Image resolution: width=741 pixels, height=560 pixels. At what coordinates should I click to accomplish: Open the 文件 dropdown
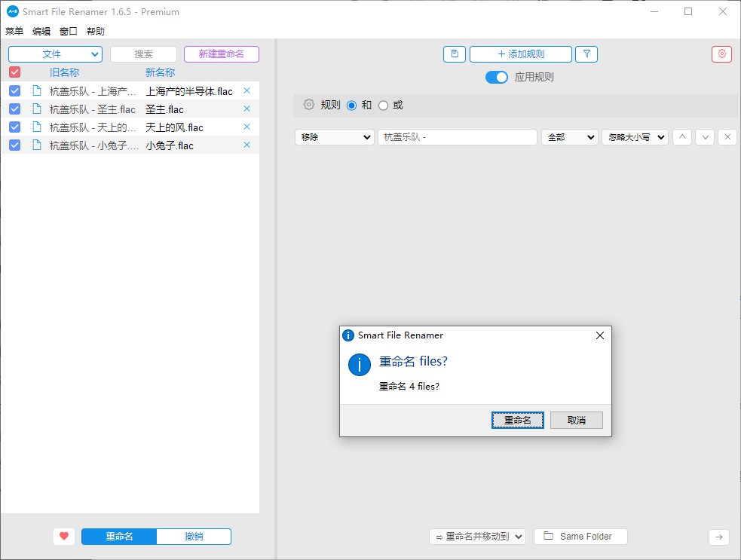point(55,54)
